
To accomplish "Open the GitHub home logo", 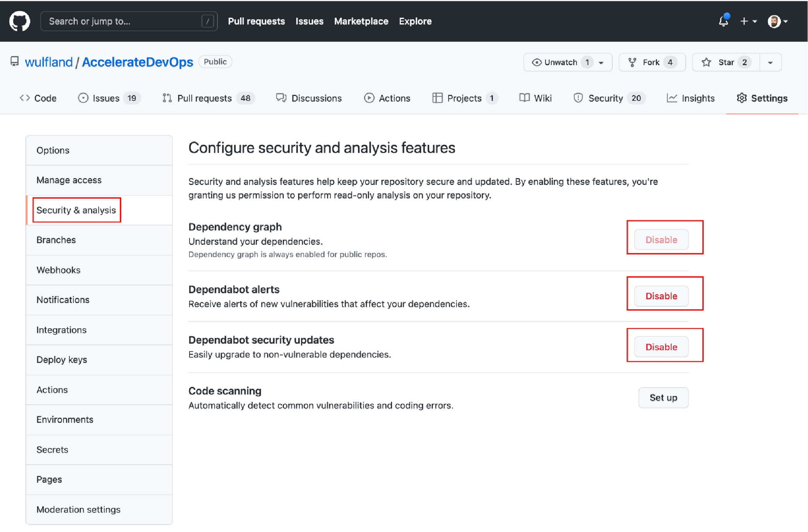I will point(20,21).
